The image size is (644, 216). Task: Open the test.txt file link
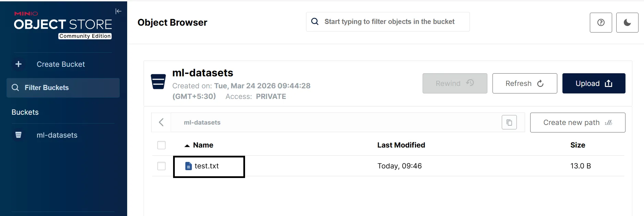click(206, 166)
